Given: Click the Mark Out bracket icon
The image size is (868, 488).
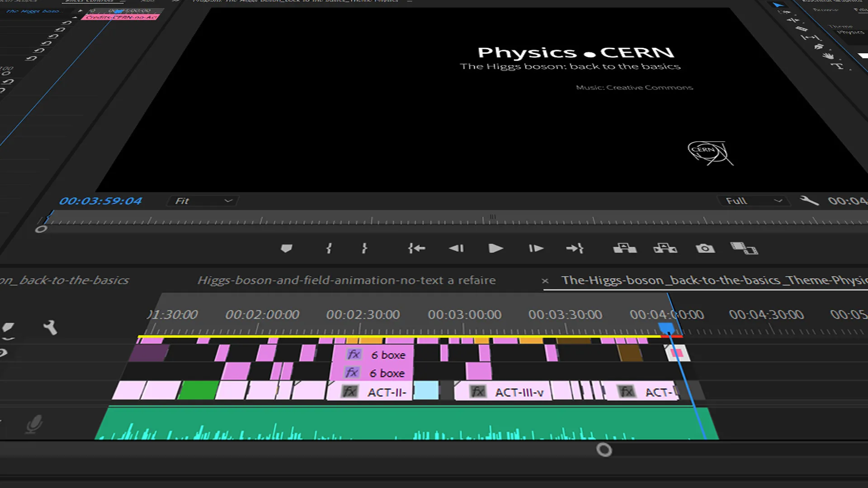Looking at the screenshot, I should click(364, 248).
